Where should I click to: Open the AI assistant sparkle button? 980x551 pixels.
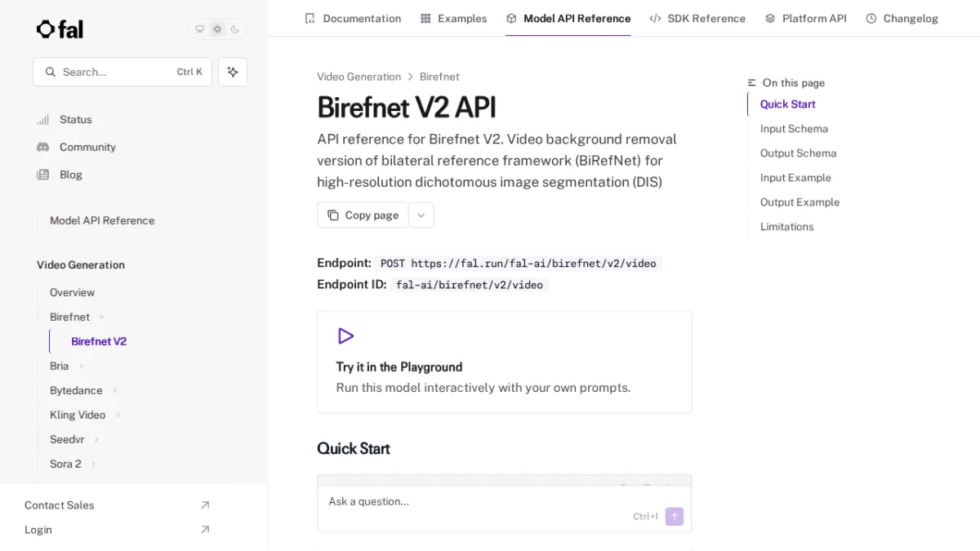233,72
